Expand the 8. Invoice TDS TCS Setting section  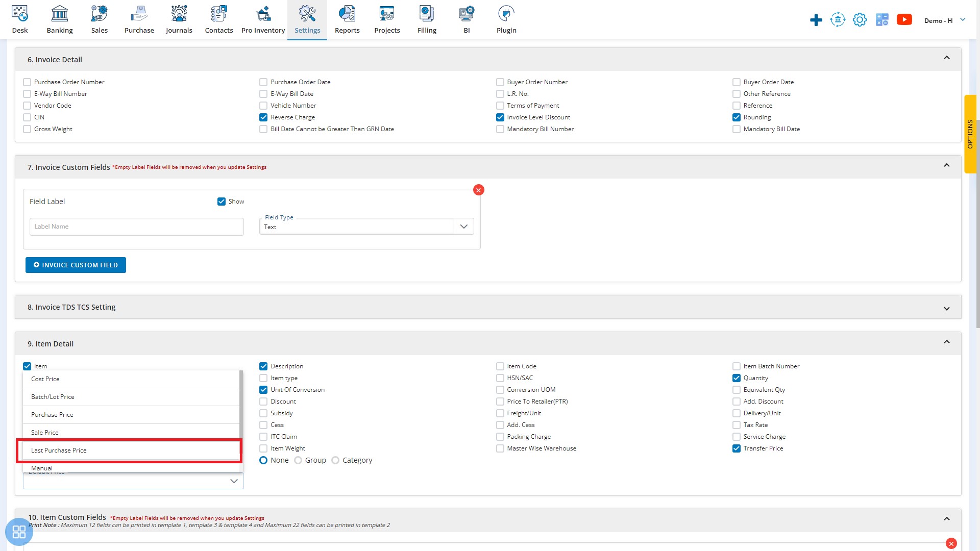pos(947,309)
